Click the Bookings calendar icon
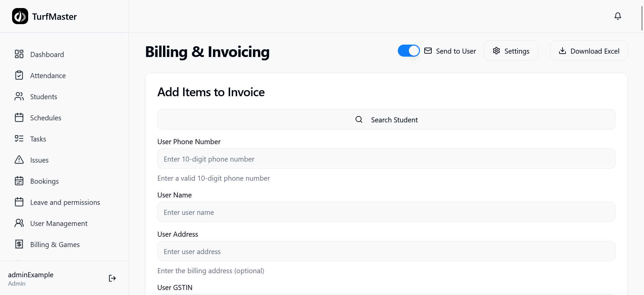 (x=19, y=181)
